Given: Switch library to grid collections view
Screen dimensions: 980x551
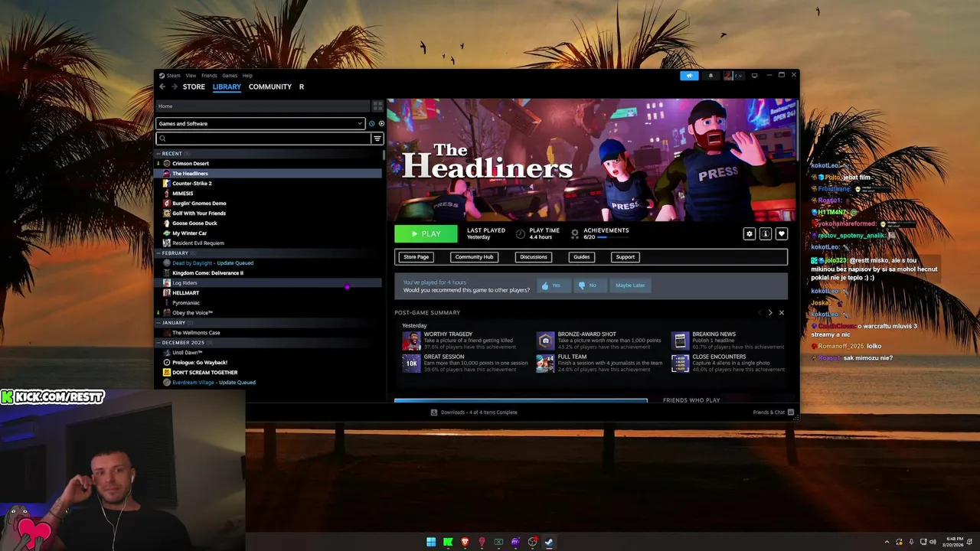Looking at the screenshot, I should pyautogui.click(x=377, y=106).
